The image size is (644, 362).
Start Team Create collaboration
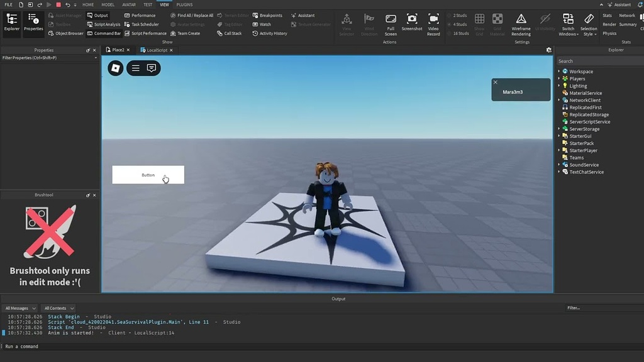tap(186, 33)
